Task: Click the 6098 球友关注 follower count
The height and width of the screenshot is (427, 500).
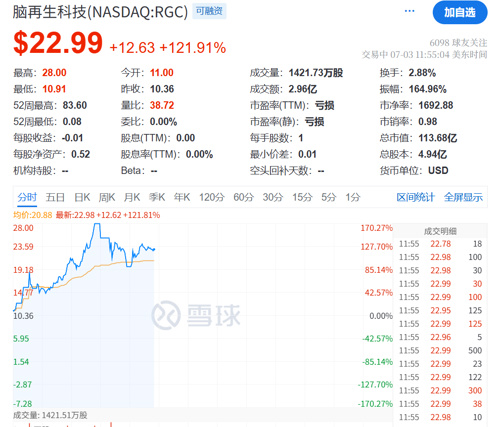Action: point(458,43)
